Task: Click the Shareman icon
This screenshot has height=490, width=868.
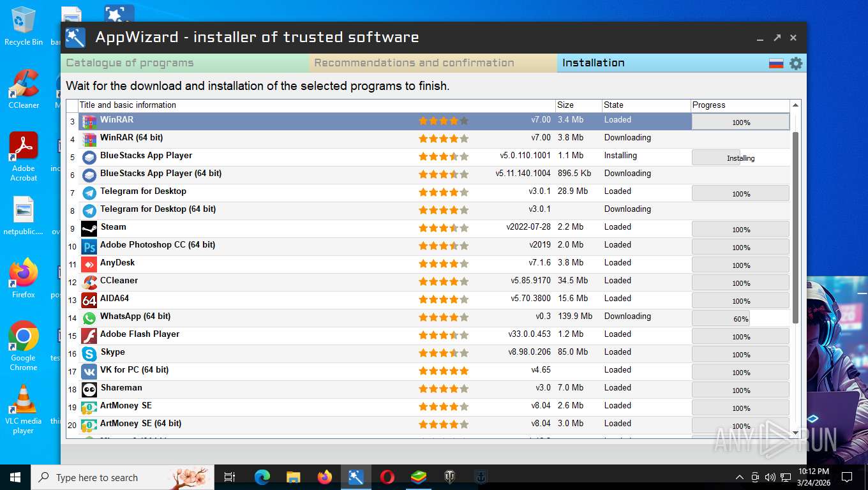Action: coord(89,389)
